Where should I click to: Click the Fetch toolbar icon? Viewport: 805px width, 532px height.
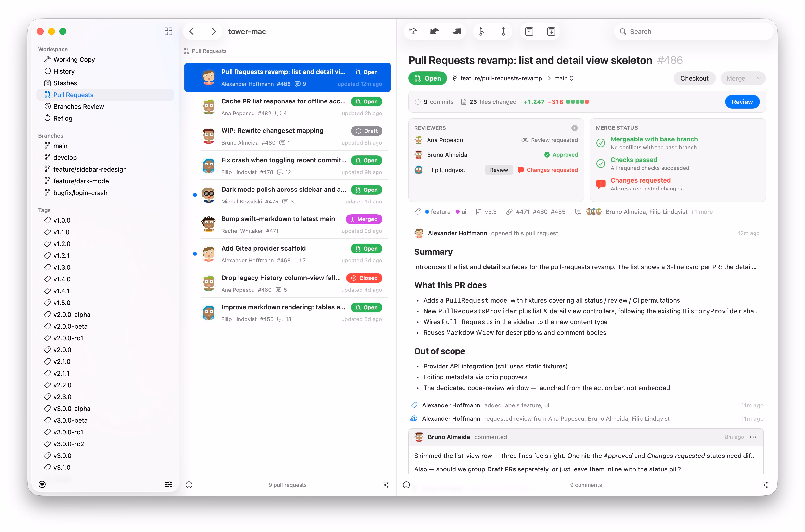(x=413, y=32)
